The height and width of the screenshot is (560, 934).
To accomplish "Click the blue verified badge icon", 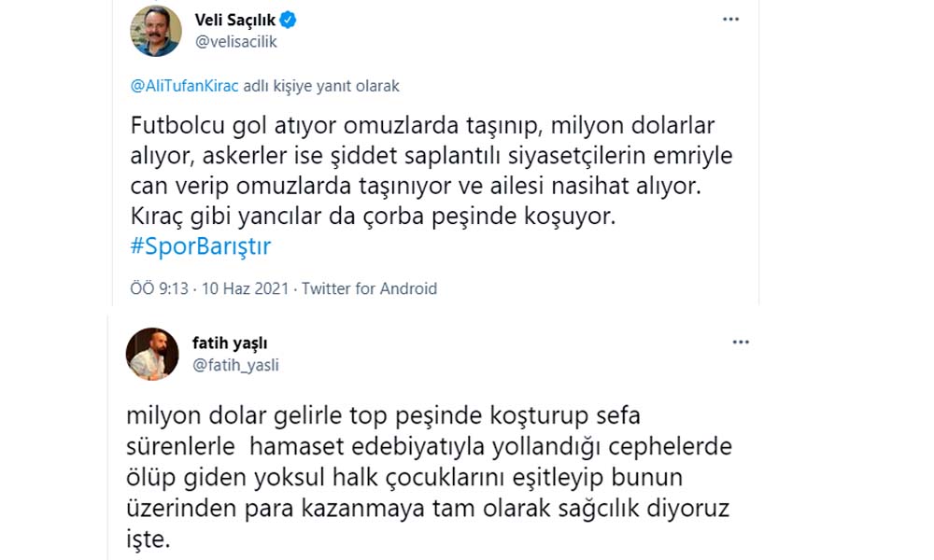I will click(290, 21).
